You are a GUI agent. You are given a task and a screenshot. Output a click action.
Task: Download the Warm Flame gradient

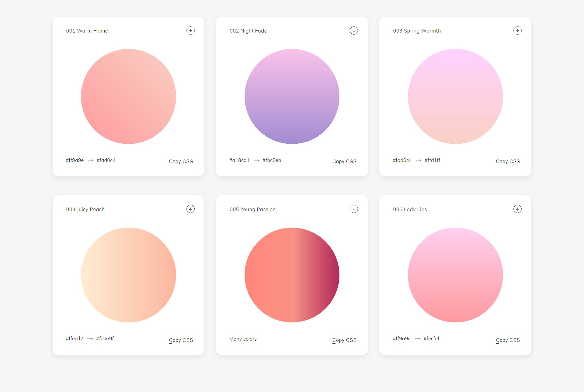[190, 30]
